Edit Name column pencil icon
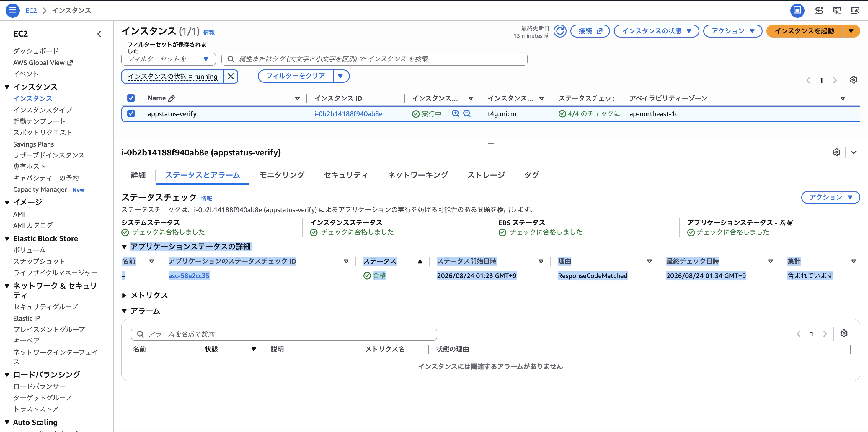 172,98
